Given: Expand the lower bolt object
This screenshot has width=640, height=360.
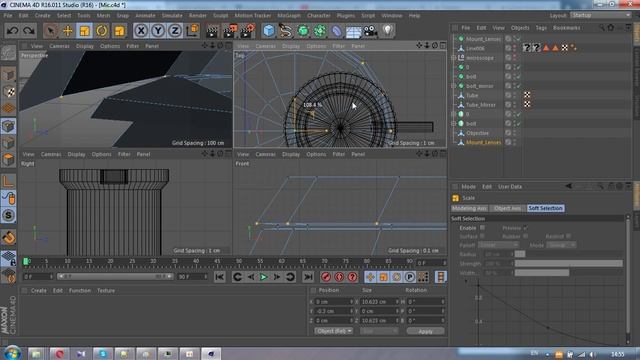Looking at the screenshot, I should [x=453, y=124].
